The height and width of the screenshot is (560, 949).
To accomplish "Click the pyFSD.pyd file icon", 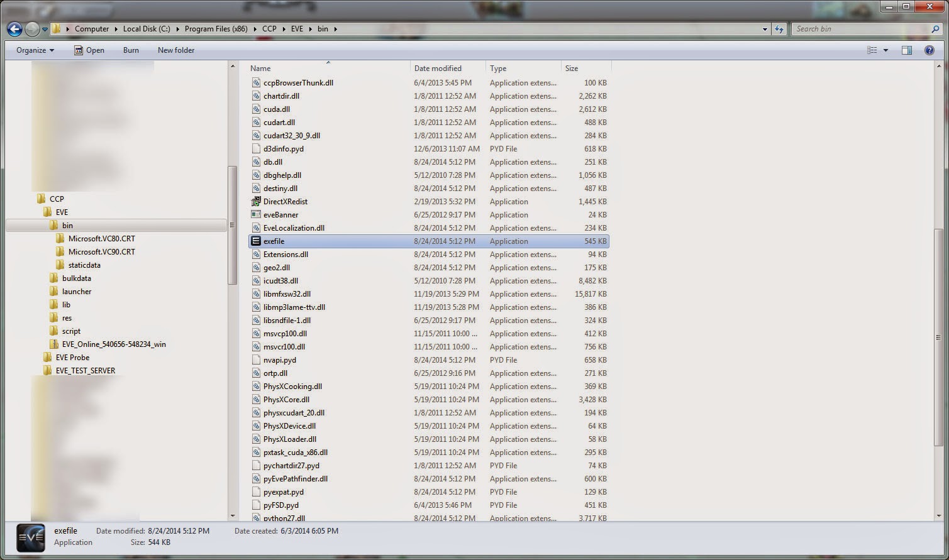I will point(256,505).
